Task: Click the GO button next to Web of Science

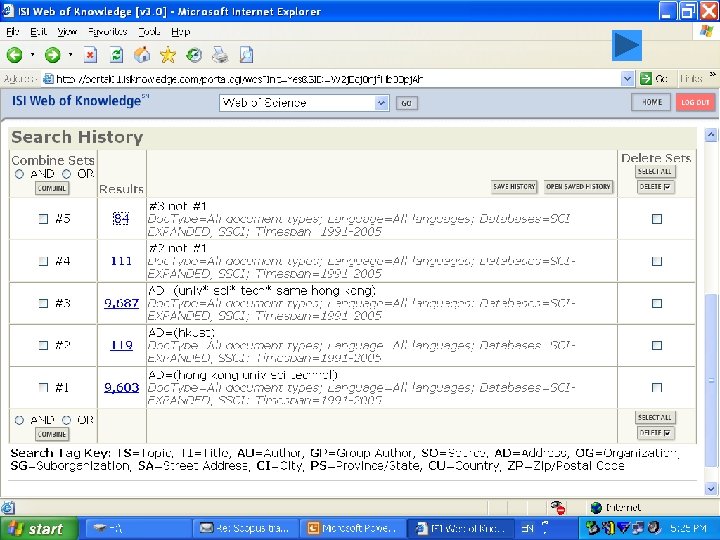Action: pyautogui.click(x=406, y=103)
